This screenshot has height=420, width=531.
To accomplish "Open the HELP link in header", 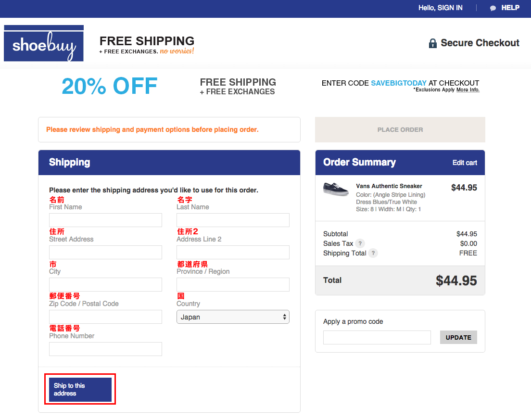I will 510,8.
